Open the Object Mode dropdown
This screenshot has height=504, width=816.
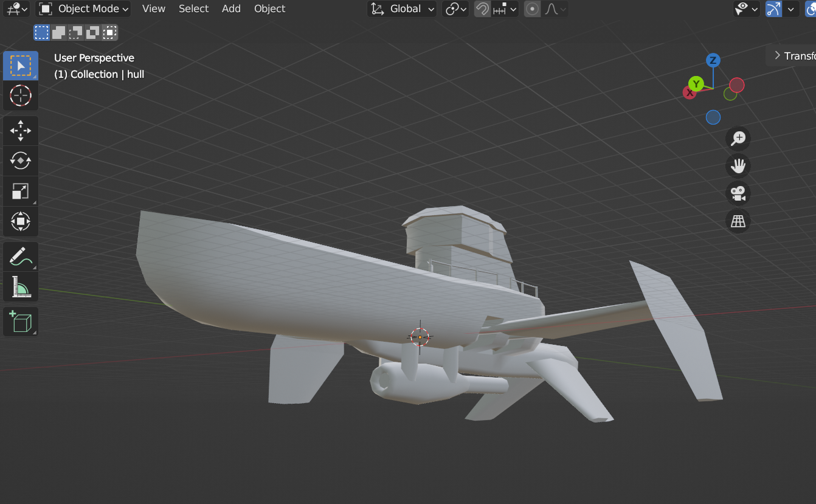[84, 9]
